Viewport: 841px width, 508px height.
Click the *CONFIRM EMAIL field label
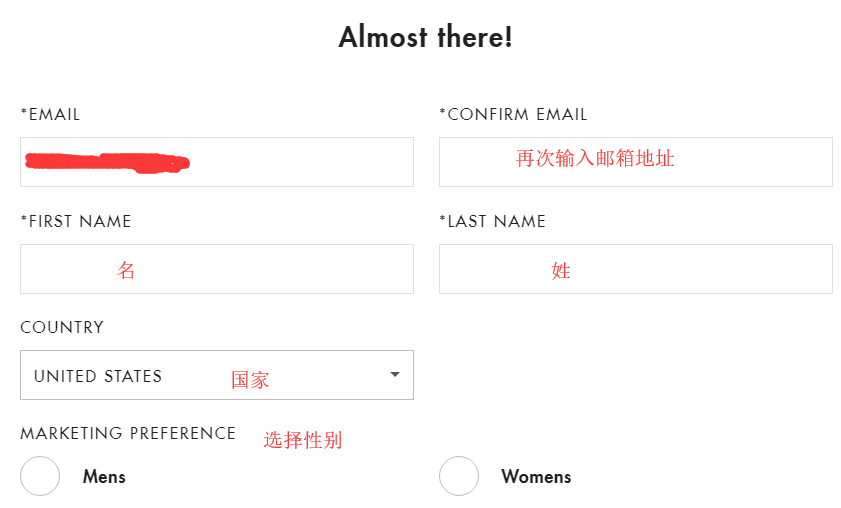pyautogui.click(x=513, y=115)
